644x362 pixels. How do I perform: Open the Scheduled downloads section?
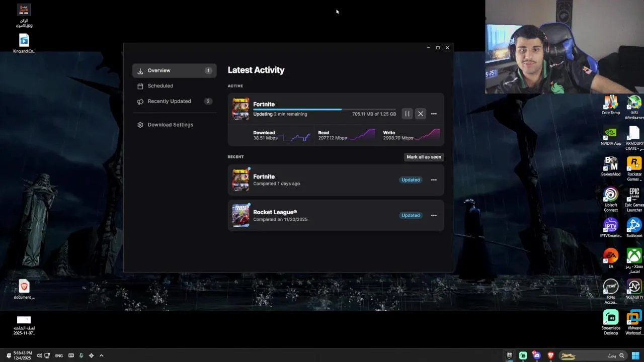coord(174,86)
